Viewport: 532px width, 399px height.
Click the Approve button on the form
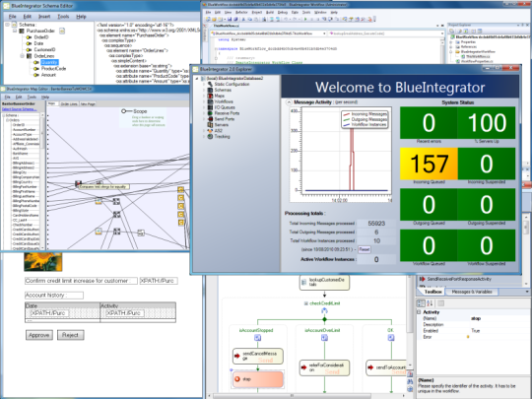[x=39, y=335]
